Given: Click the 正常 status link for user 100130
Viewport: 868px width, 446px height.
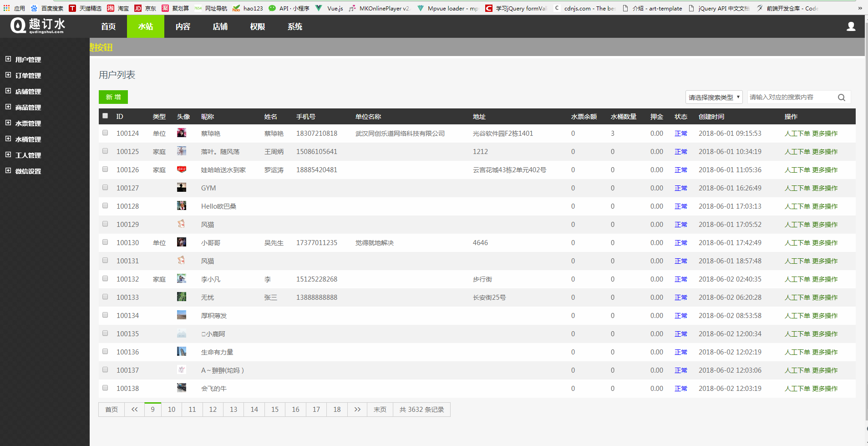Looking at the screenshot, I should click(x=681, y=243).
